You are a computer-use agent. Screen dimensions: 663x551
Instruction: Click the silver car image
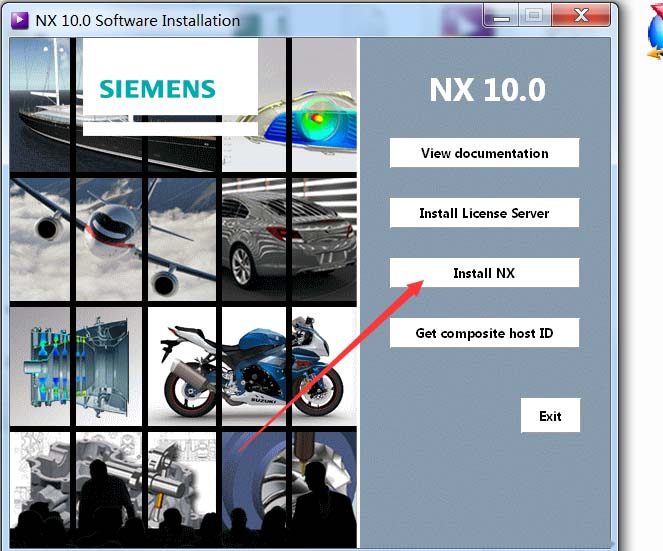pyautogui.click(x=289, y=239)
